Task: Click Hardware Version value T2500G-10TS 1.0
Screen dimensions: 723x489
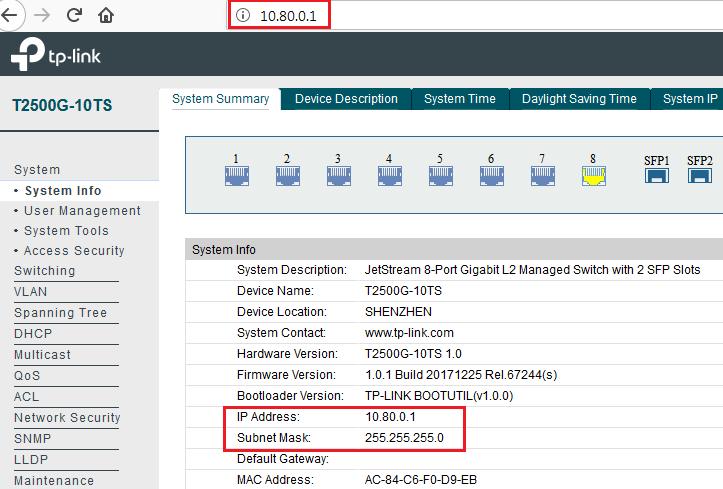Action: click(x=413, y=353)
